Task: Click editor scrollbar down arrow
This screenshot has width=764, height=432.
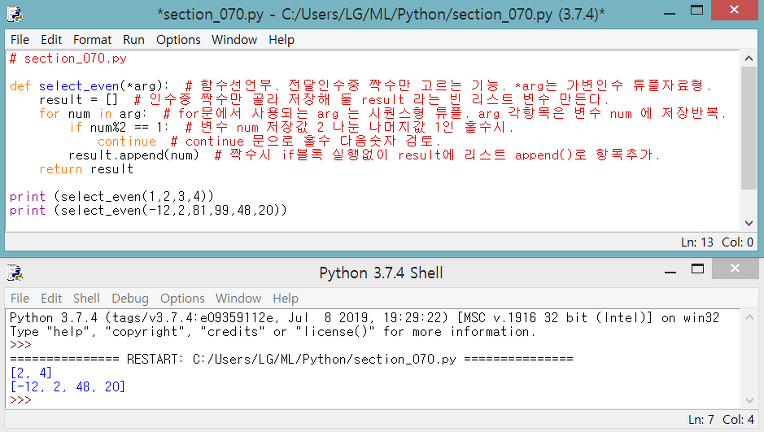Action: [748, 223]
